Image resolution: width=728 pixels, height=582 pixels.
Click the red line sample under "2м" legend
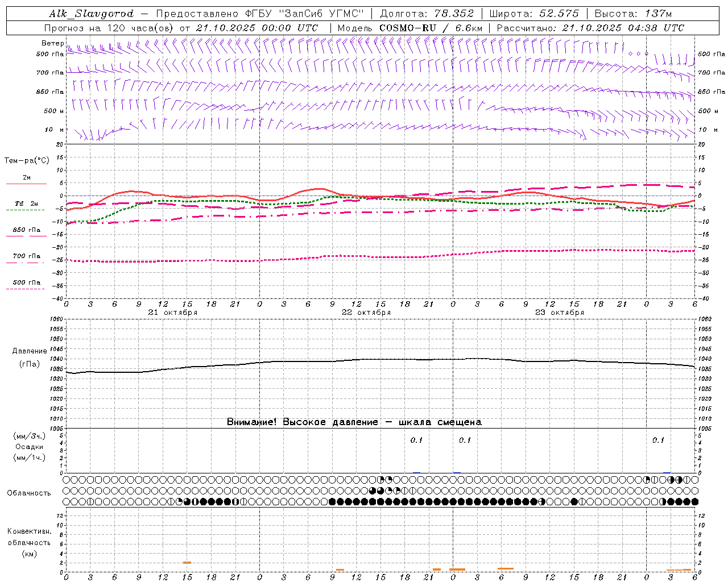(x=26, y=184)
